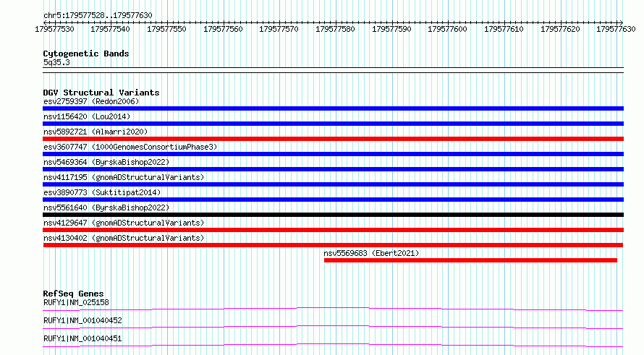Click the short red bar for nsv5569683
This screenshot has width=644, height=355.
(x=470, y=260)
